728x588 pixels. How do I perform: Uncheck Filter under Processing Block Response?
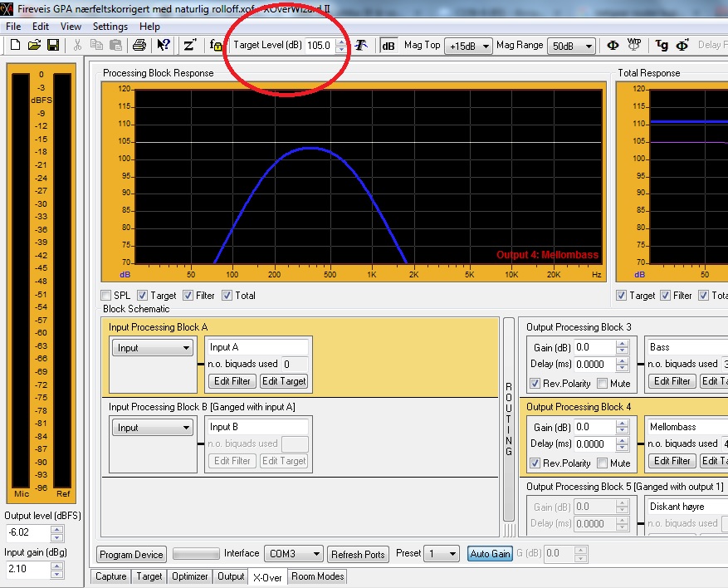[188, 296]
